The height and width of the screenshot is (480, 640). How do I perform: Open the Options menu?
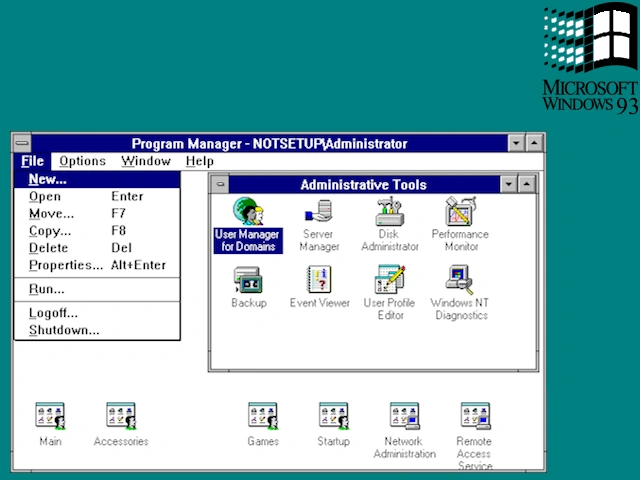pos(82,161)
